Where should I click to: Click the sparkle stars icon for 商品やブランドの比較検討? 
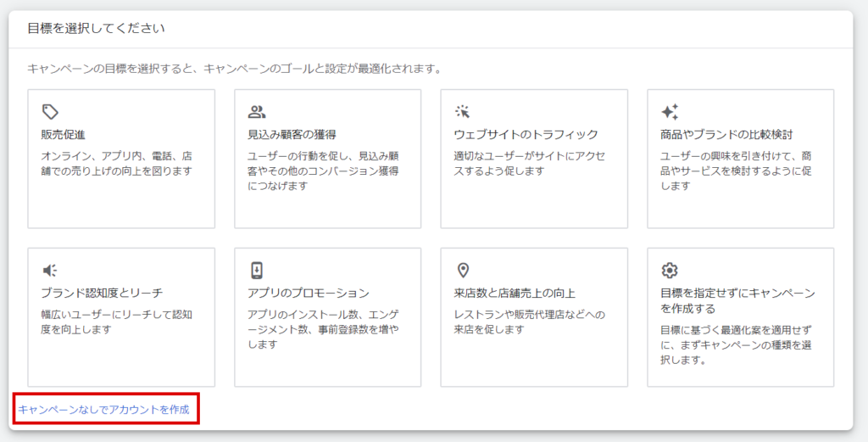[670, 112]
